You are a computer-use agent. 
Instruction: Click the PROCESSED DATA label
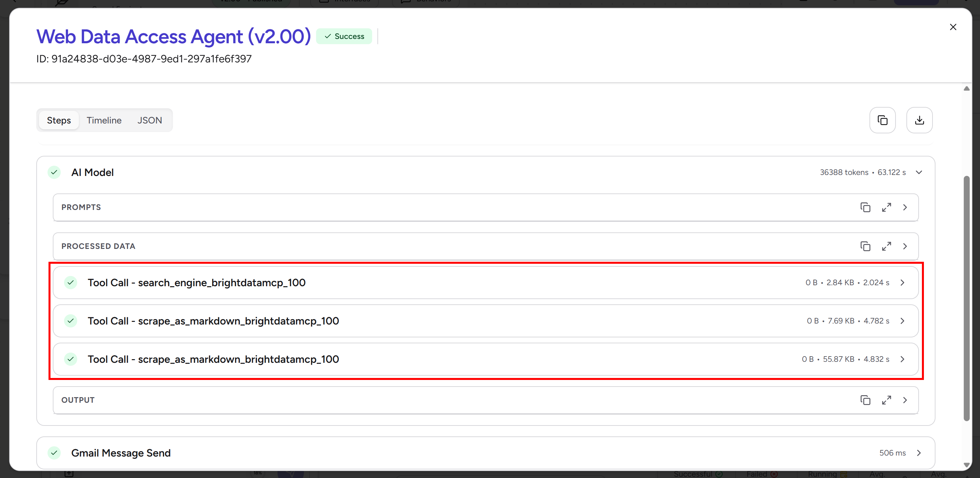(x=98, y=246)
